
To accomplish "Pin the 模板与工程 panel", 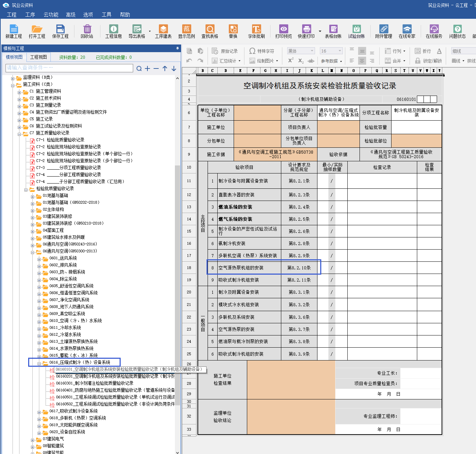I will click(x=177, y=48).
